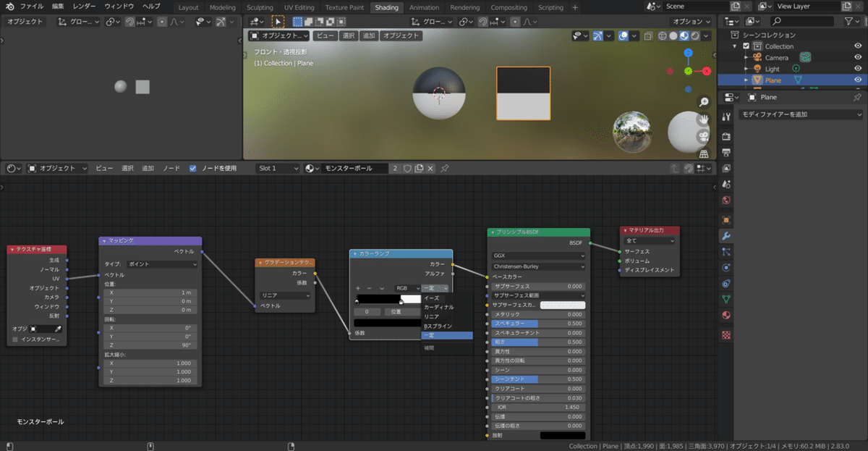The image size is (868, 451).
Task: Click the ビュー button in viewport header
Action: pyautogui.click(x=325, y=35)
